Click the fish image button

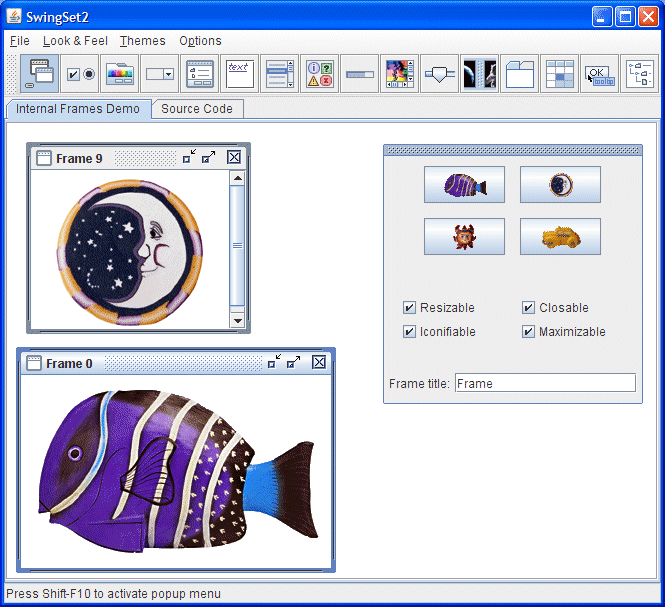464,185
